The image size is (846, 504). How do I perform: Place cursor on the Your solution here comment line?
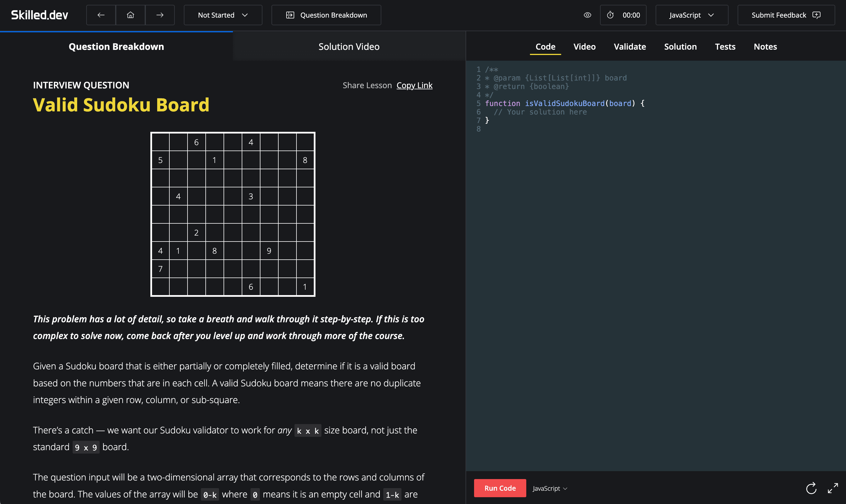(540, 112)
